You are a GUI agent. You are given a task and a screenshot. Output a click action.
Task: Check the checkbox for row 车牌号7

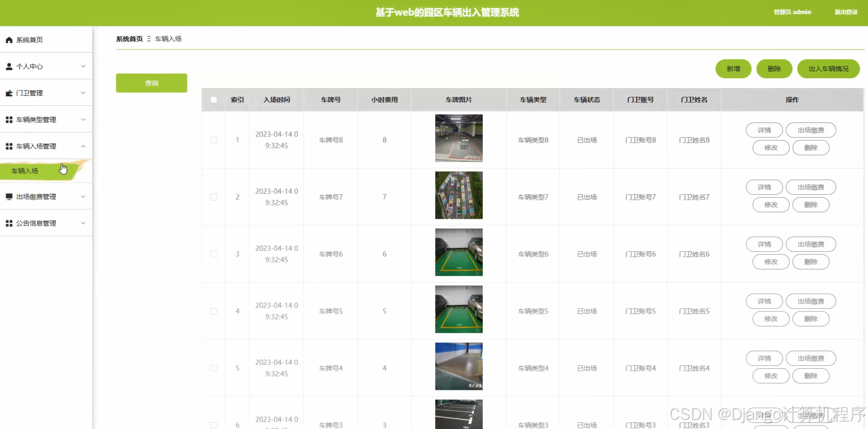[x=214, y=197]
